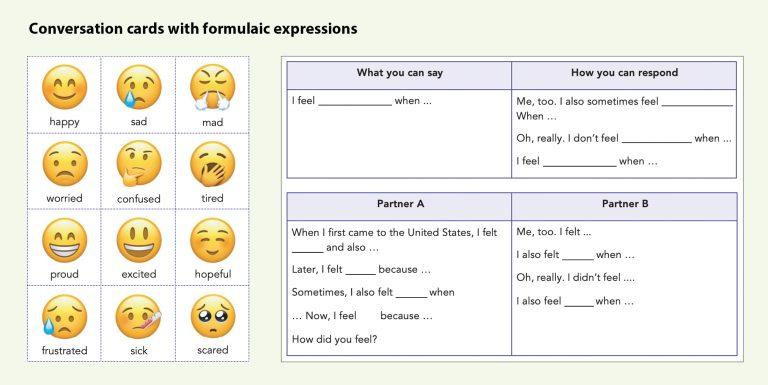Select the Partner A column header

pyautogui.click(x=399, y=206)
